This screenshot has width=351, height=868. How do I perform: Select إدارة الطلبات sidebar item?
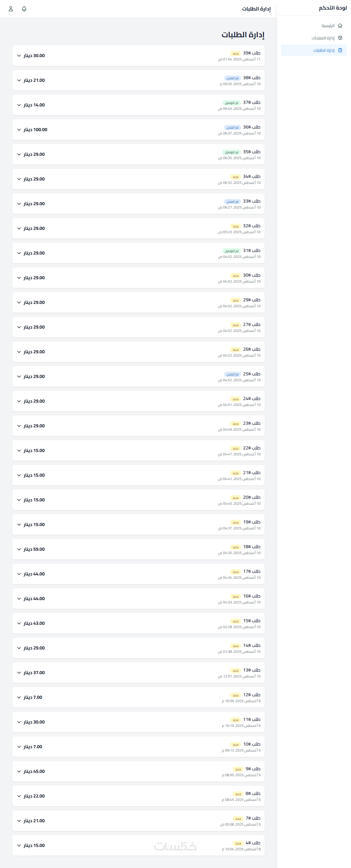point(324,51)
